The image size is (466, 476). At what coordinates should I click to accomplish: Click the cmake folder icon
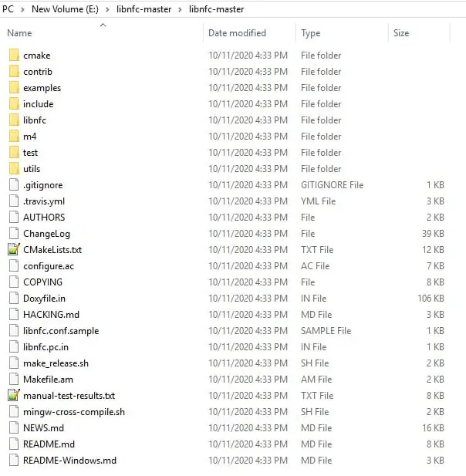click(13, 56)
